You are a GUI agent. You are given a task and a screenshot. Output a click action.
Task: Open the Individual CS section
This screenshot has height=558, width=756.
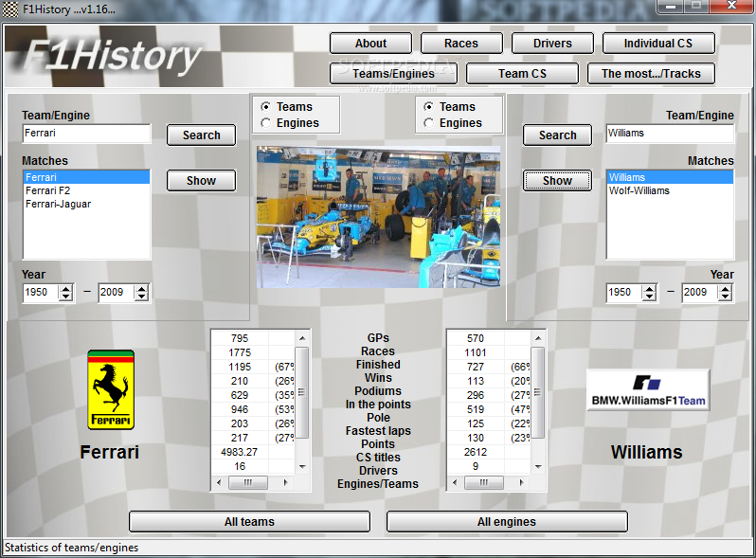658,44
